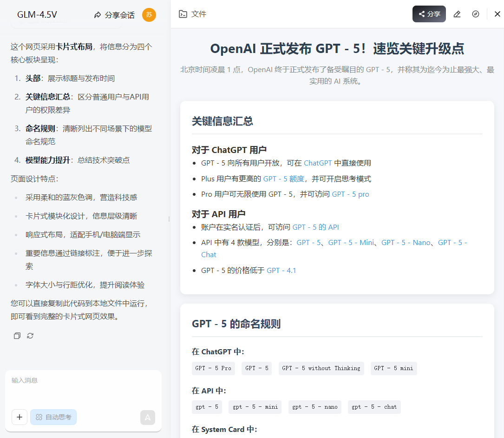This screenshot has width=504, height=438.
Task: Open the GPT - 4.1 link
Action: click(281, 271)
